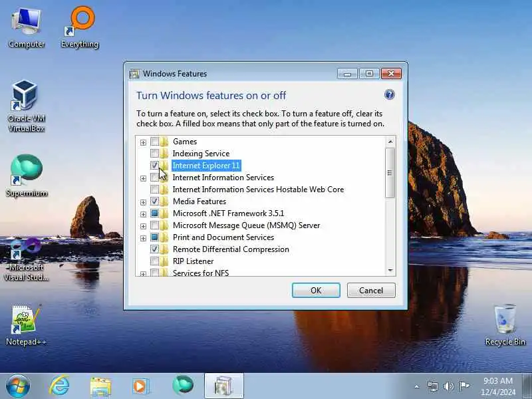Check the Indexing Service checkbox
Viewport: 532px width, 399px height.
coord(154,153)
